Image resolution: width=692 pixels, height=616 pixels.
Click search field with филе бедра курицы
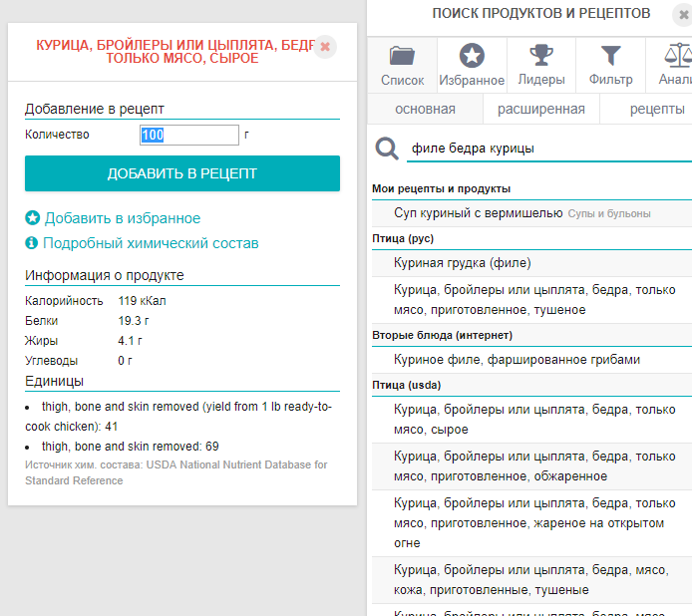[549, 149]
